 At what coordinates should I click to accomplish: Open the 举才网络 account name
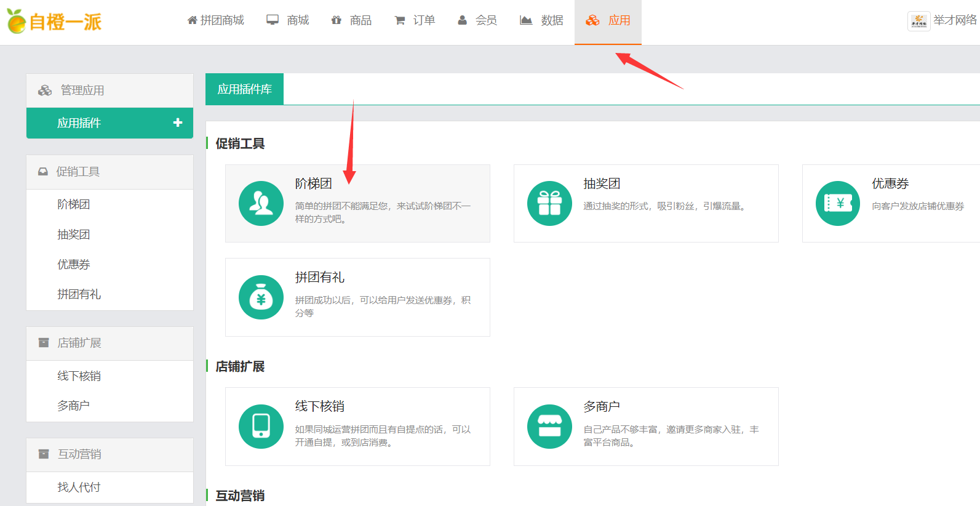pyautogui.click(x=955, y=20)
